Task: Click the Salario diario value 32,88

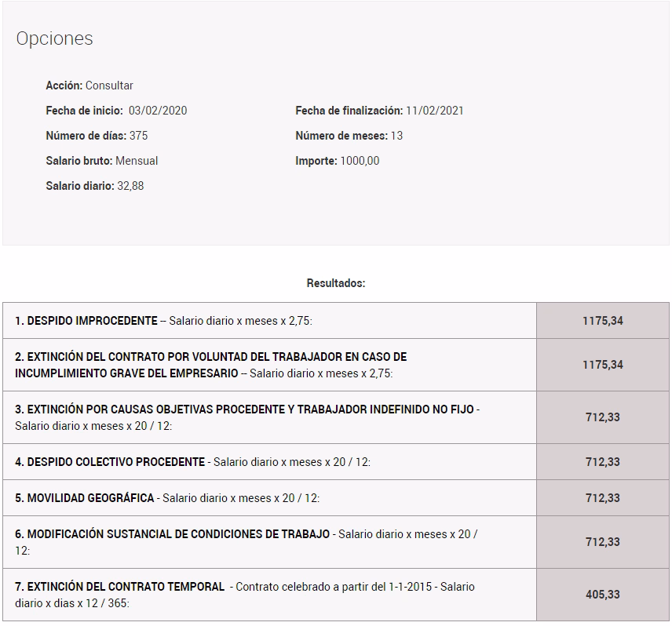Action: (x=130, y=186)
